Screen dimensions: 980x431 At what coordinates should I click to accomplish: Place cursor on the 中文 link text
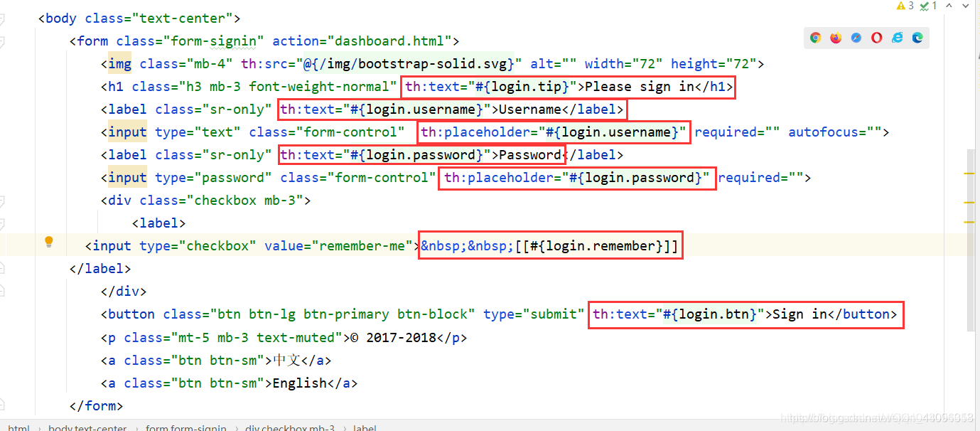coord(288,360)
